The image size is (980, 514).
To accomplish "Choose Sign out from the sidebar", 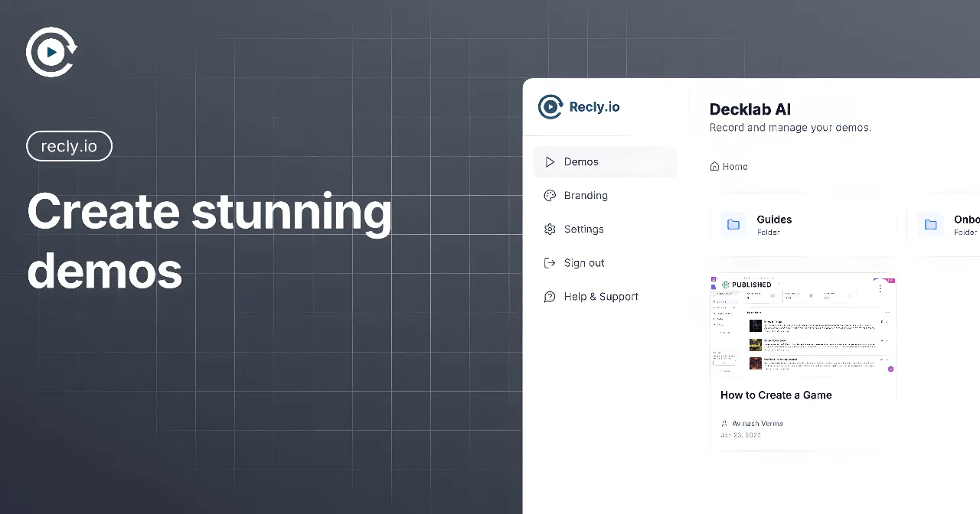I will (x=584, y=263).
